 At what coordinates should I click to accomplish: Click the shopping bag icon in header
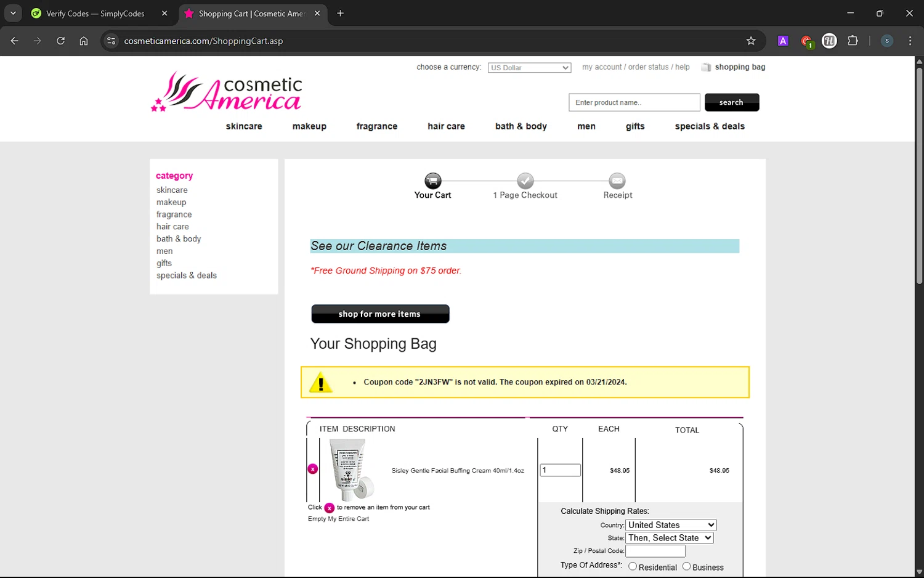[706, 67]
